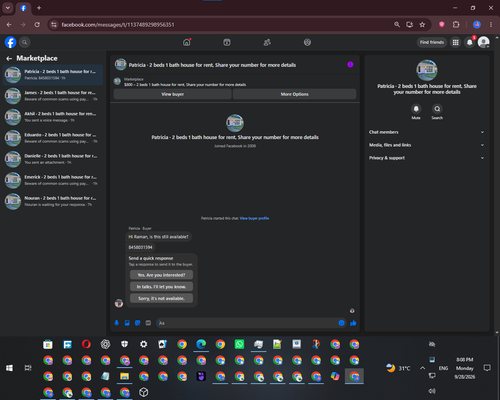Click the More Options button

[x=295, y=94]
